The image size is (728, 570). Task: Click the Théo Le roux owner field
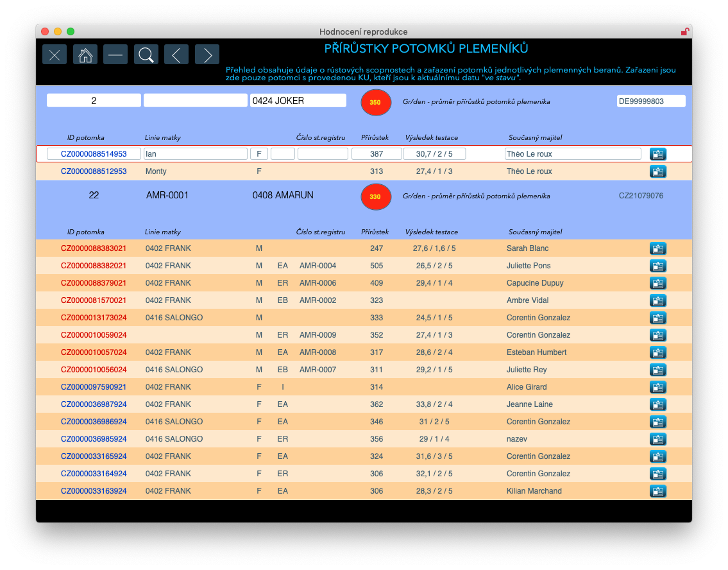[x=572, y=154]
